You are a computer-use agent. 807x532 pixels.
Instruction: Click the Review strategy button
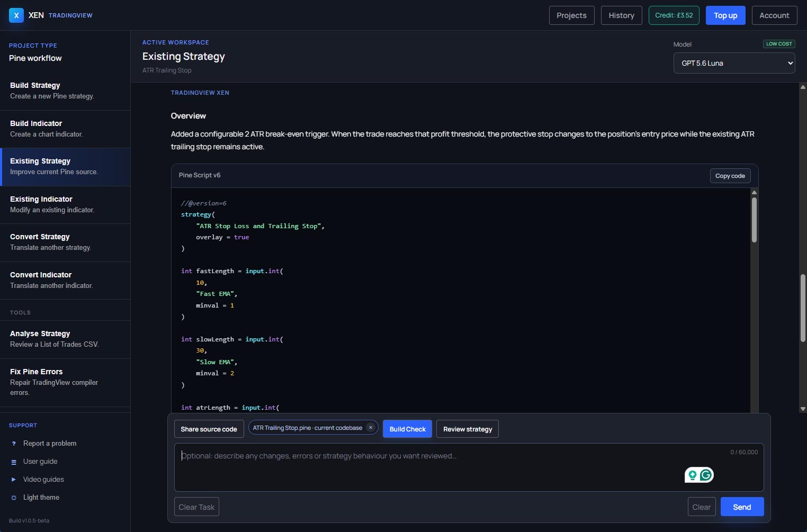(x=468, y=429)
